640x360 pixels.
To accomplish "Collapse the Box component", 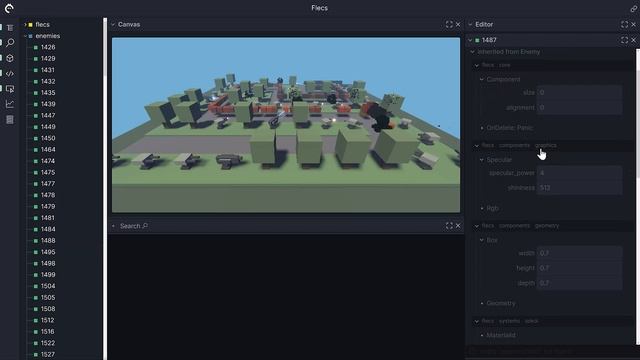I will click(482, 240).
